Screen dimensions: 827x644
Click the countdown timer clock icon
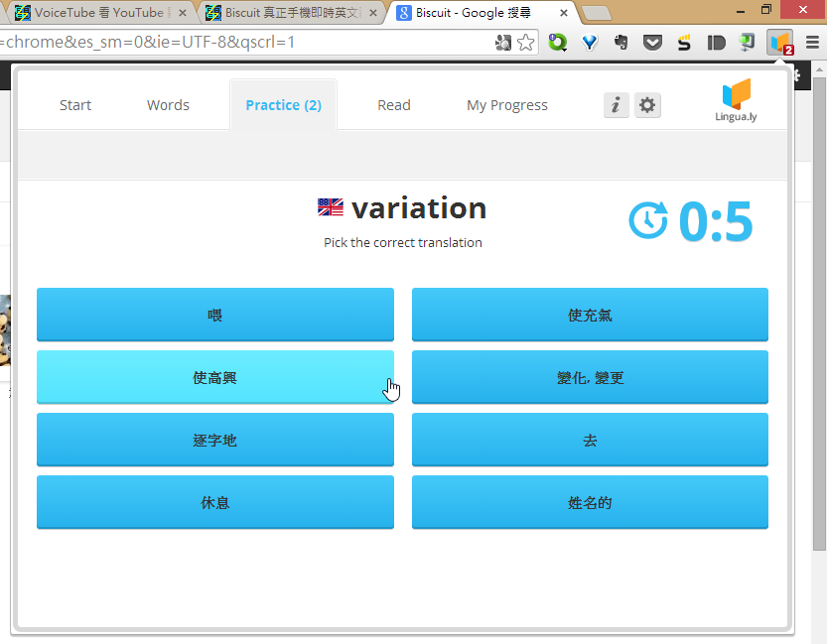(x=648, y=219)
